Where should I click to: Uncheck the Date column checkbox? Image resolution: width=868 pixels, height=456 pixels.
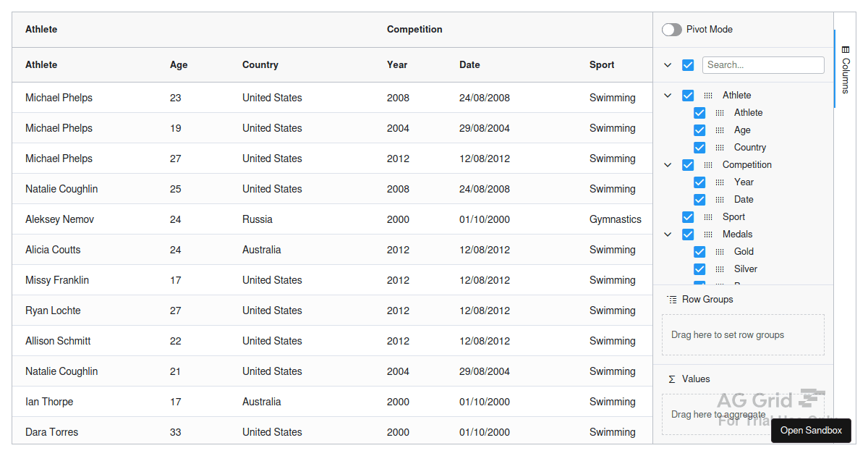tap(699, 199)
